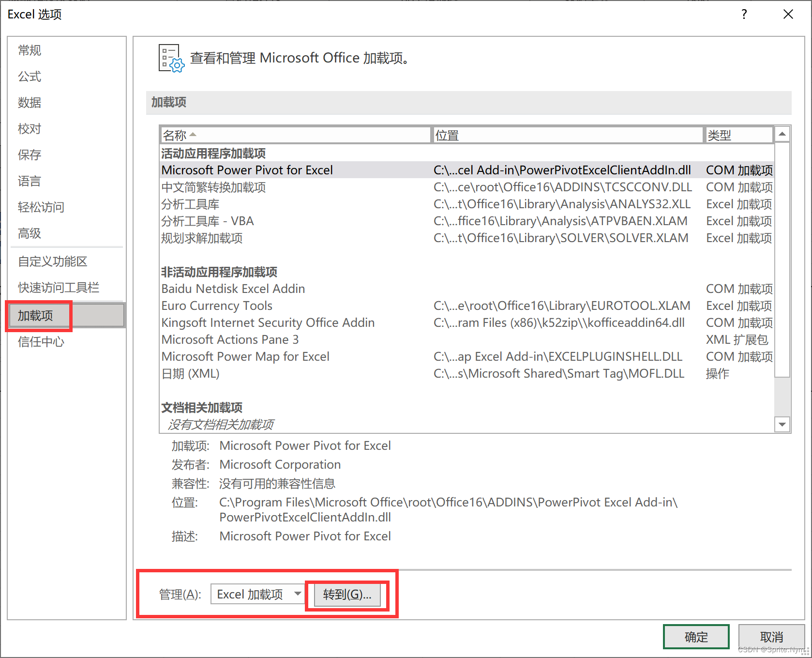
Task: Open the 常规 settings category
Action: (x=30, y=50)
